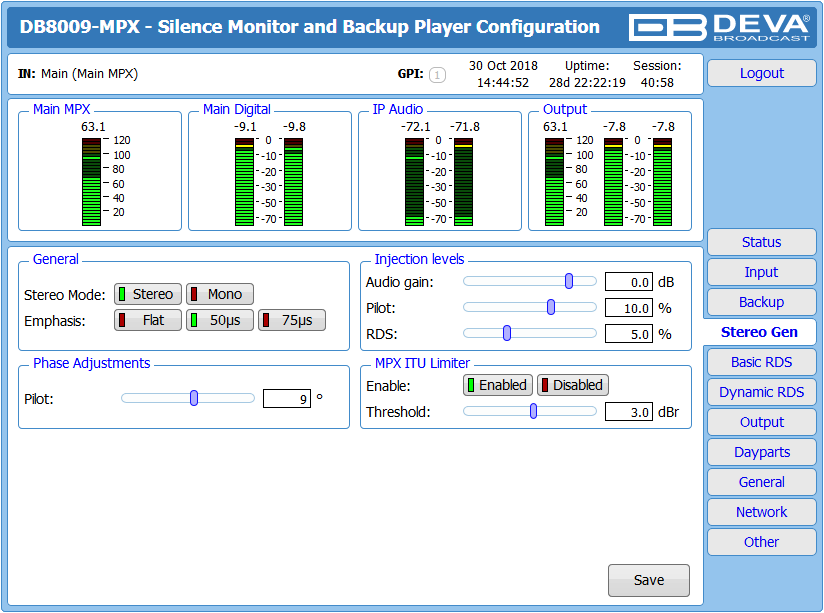Set emphasis to 75µs
This screenshot has width=824, height=613.
click(x=292, y=320)
